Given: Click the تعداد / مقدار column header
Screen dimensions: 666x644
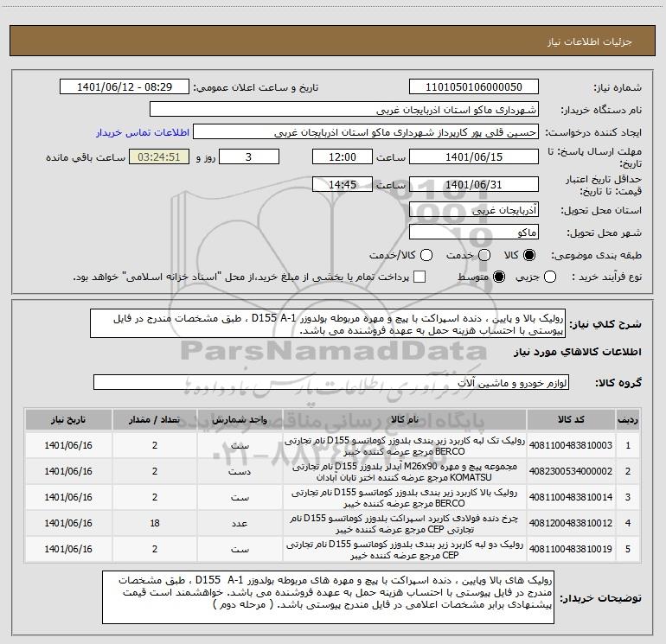Looking at the screenshot, I should [155, 420].
